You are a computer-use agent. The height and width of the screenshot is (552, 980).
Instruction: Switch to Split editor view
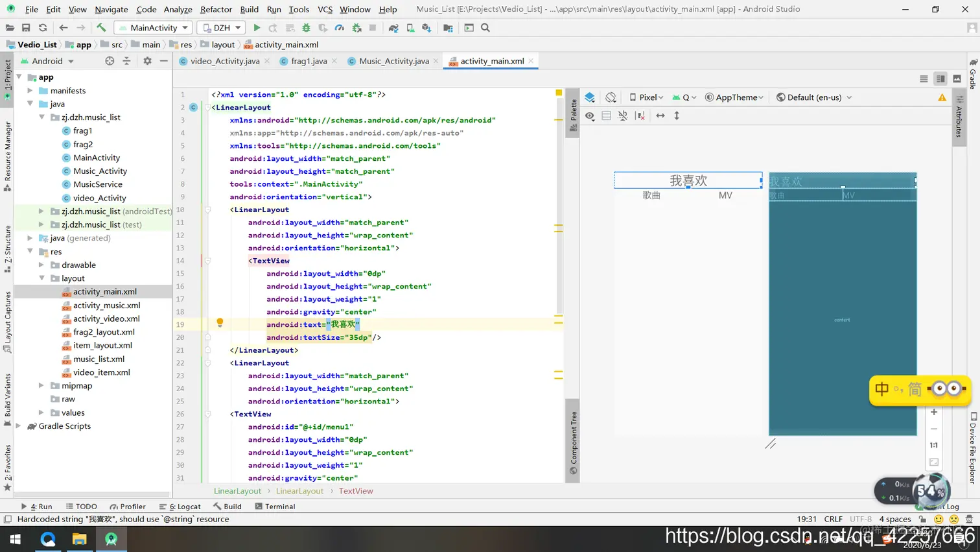940,78
